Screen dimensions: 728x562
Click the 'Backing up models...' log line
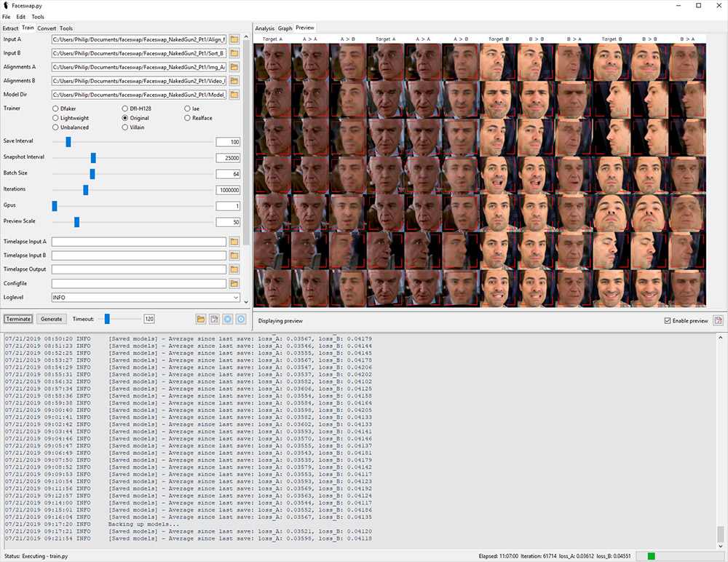143,524
